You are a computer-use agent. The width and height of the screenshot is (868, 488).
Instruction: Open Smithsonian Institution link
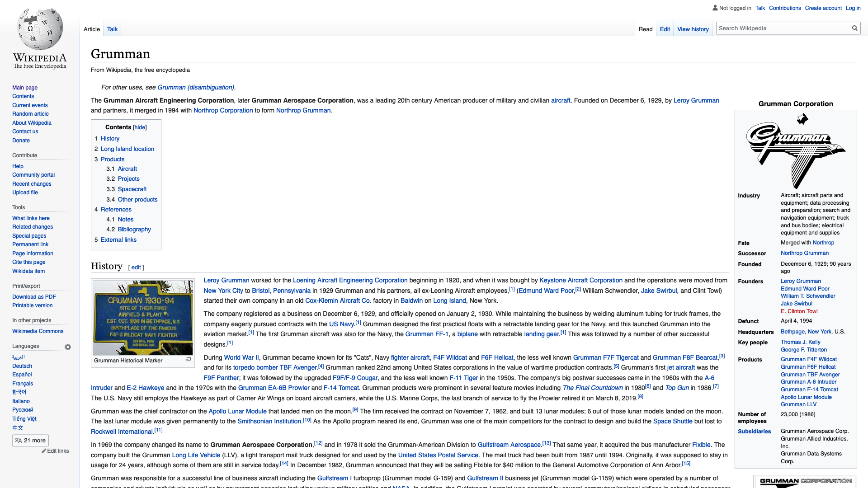coord(269,422)
